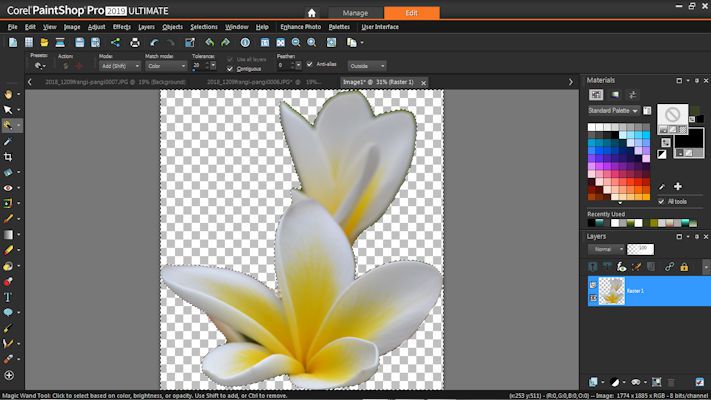Expand the Mode Add (Shift) dropdown
Image resolution: width=711 pixels, height=400 pixels.
pos(119,66)
